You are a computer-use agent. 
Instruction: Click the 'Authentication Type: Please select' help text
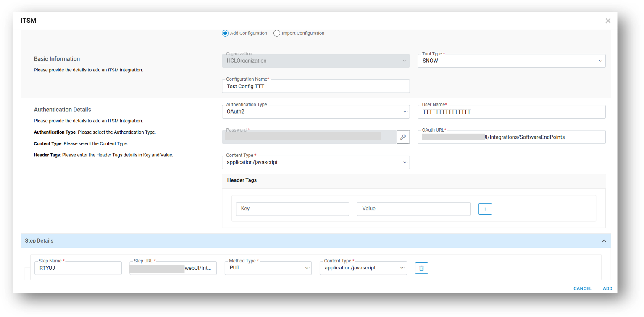(x=95, y=132)
